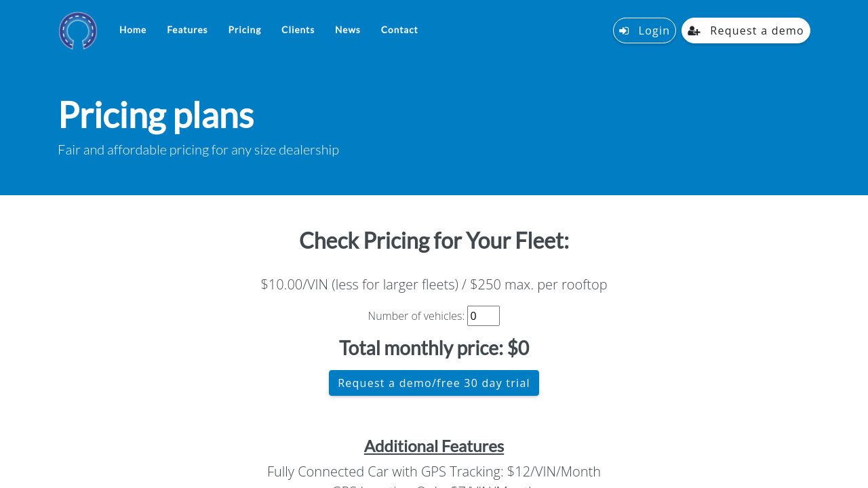The height and width of the screenshot is (488, 868).
Task: Click the user-plus icon beside Request a demo
Action: [694, 30]
